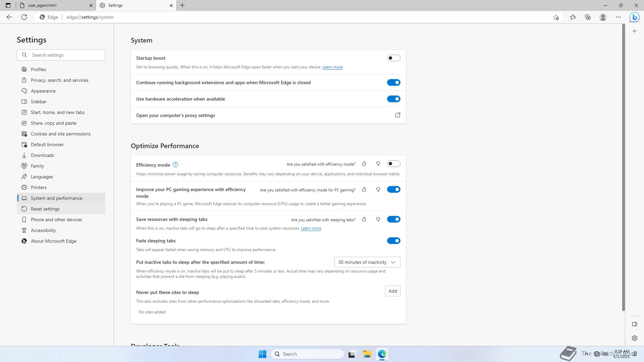The width and height of the screenshot is (644, 362).
Task: Toggle PC gaming efficiency mode switch
Action: (x=393, y=189)
